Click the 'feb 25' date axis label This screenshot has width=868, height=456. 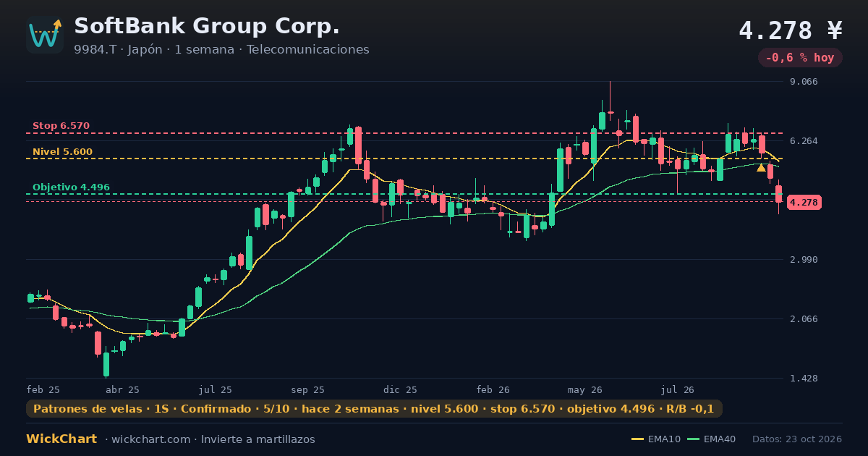[43, 389]
